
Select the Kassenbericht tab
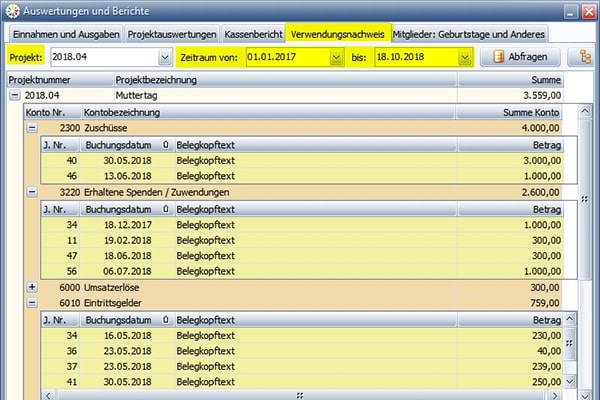tap(253, 33)
